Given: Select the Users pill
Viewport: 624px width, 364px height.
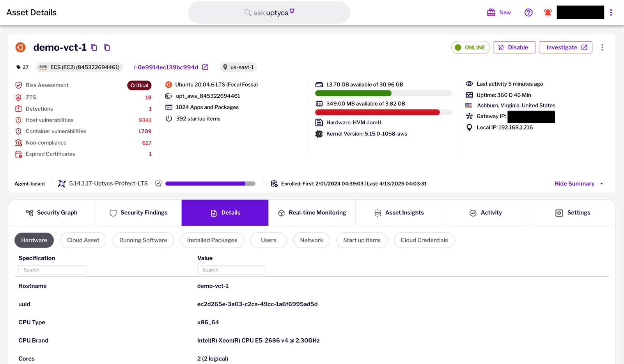Looking at the screenshot, I should pos(268,240).
